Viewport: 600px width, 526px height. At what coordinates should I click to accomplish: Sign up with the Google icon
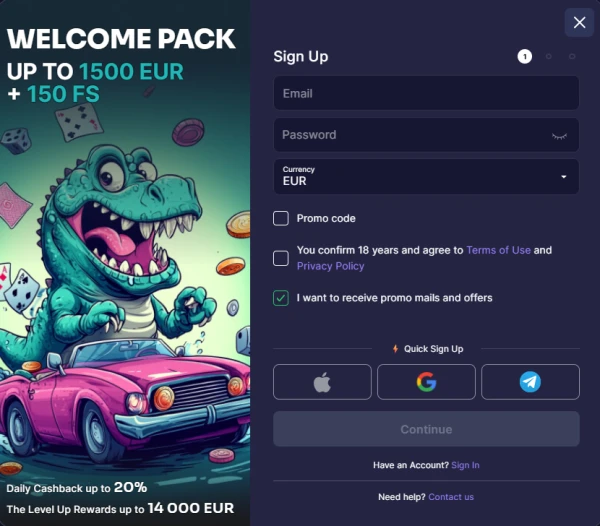(426, 382)
